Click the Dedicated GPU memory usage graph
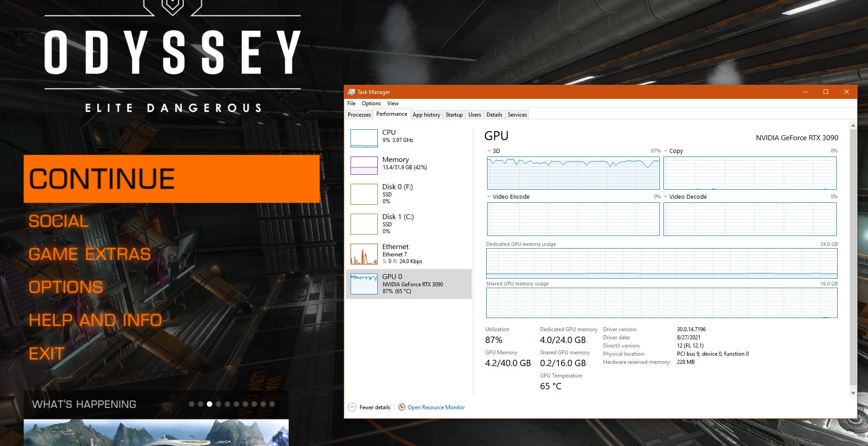The image size is (868, 446). (662, 263)
